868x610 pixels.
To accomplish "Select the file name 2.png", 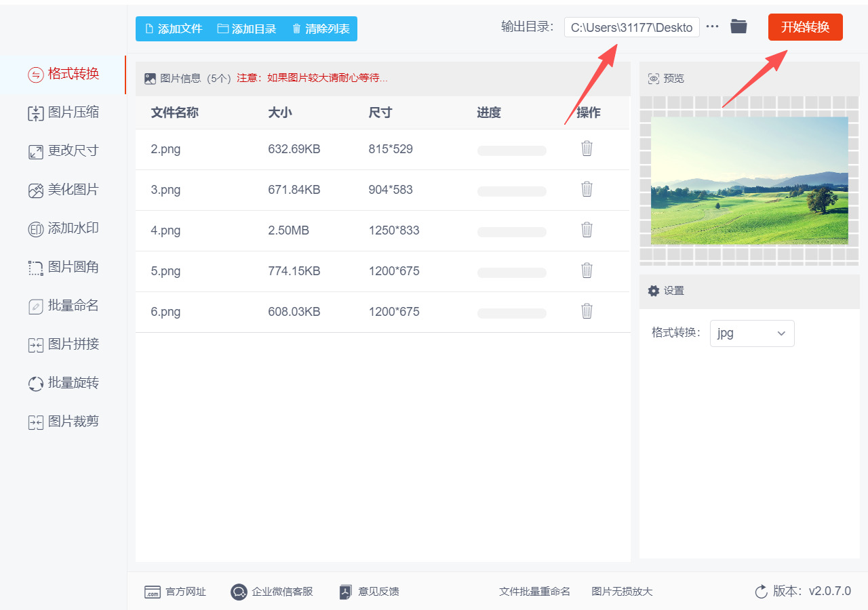I will click(x=165, y=149).
